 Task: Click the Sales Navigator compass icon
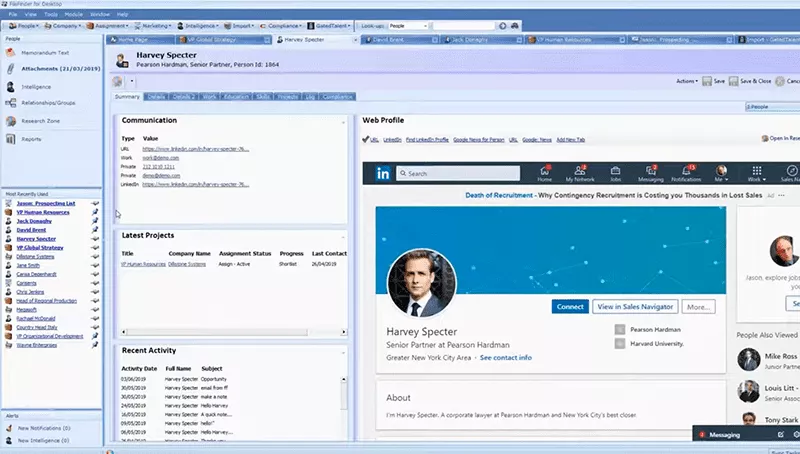click(x=792, y=170)
